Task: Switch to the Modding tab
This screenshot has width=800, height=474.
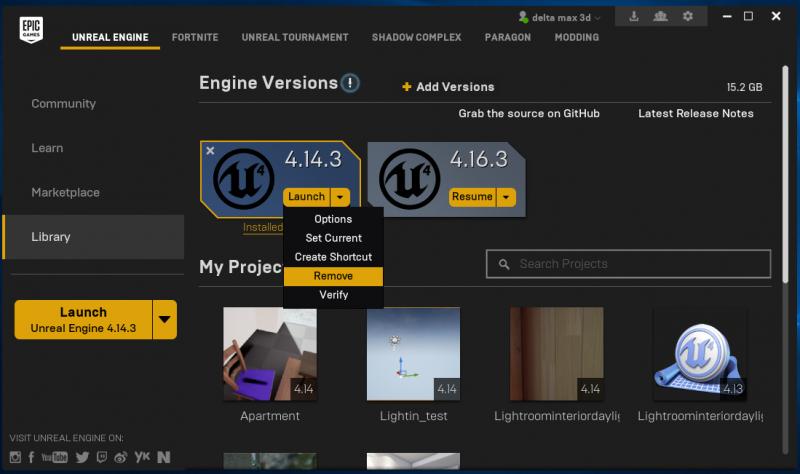Action: tap(577, 37)
